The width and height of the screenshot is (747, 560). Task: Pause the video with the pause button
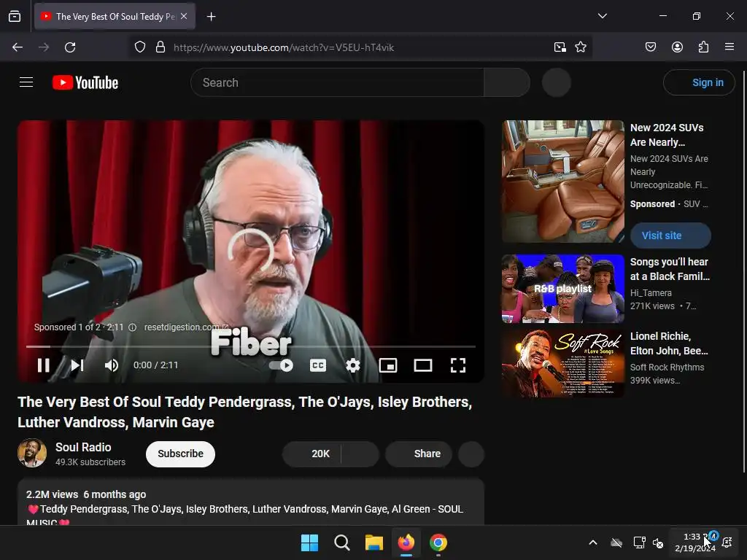(x=43, y=365)
